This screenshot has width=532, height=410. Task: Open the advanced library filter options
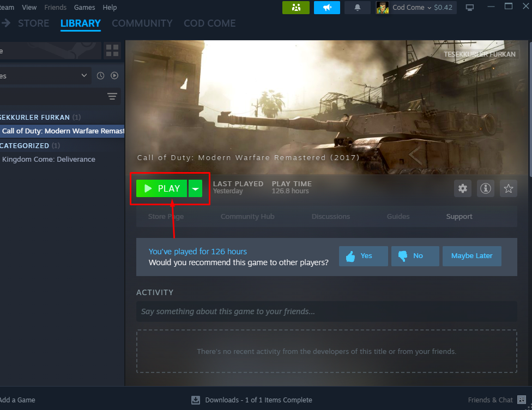click(112, 96)
